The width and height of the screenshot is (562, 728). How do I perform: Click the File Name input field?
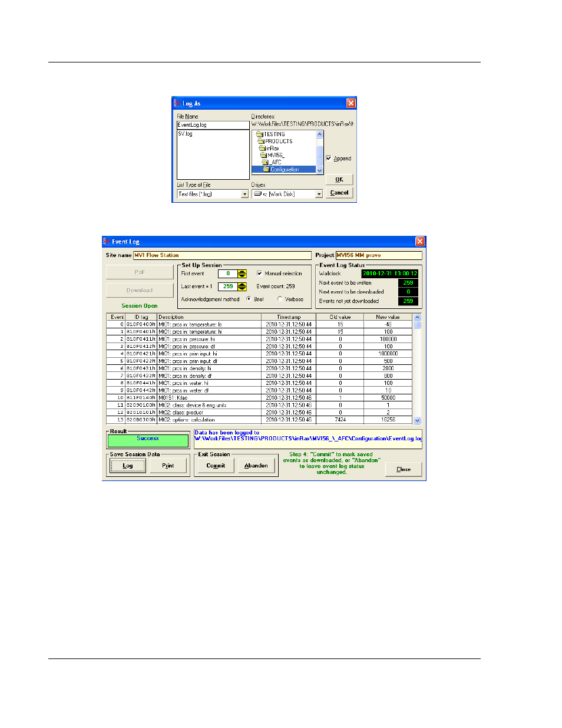pos(213,125)
